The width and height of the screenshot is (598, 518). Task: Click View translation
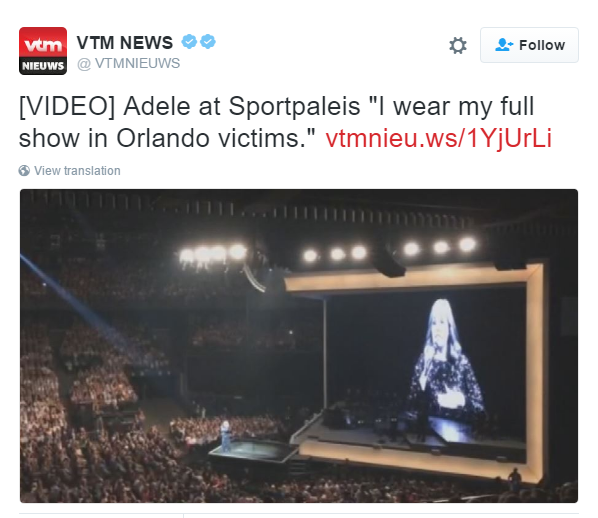pyautogui.click(x=77, y=171)
